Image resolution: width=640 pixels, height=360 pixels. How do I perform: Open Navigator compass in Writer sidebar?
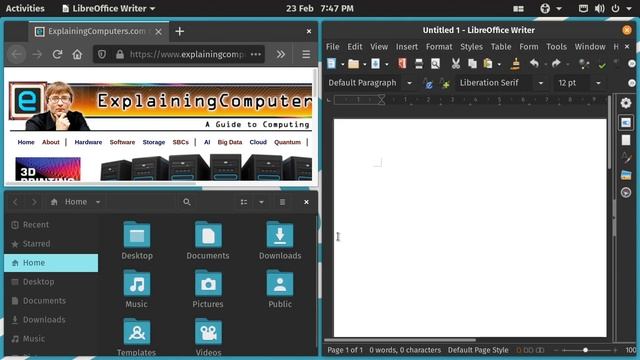[626, 192]
